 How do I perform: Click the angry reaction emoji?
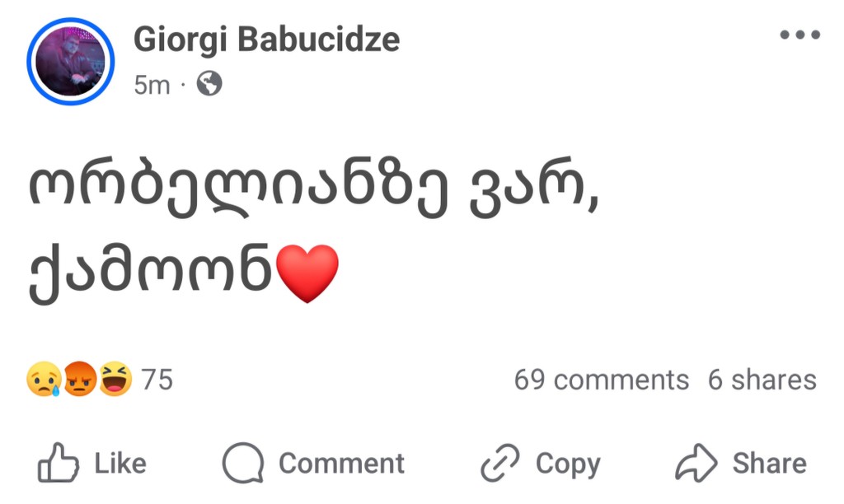(79, 380)
